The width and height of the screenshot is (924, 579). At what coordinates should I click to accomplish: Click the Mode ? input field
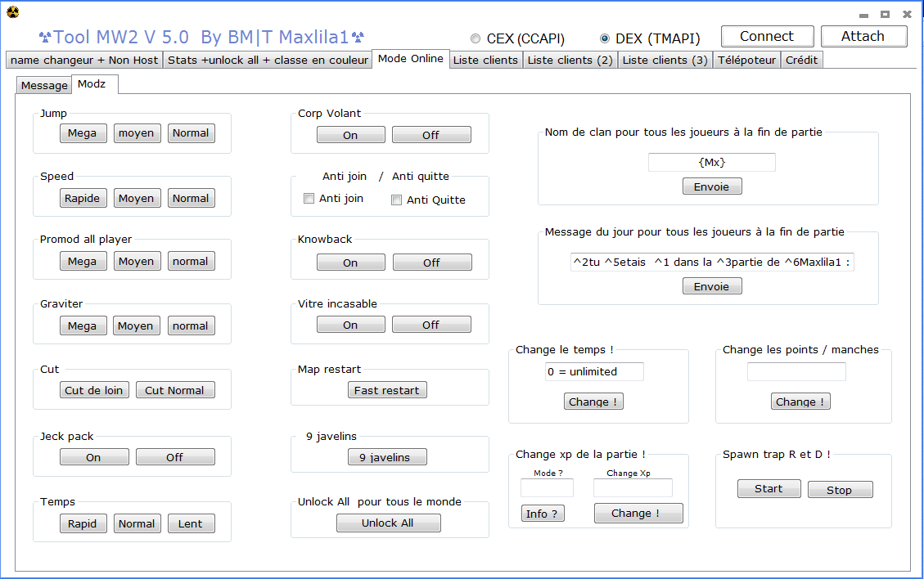coord(547,487)
